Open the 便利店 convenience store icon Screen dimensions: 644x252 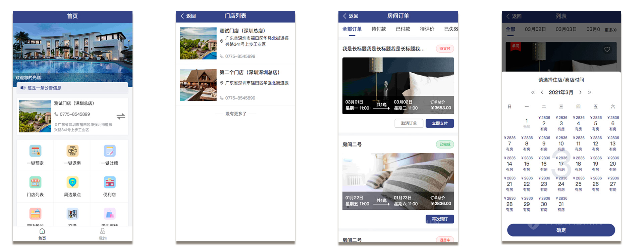tap(110, 182)
